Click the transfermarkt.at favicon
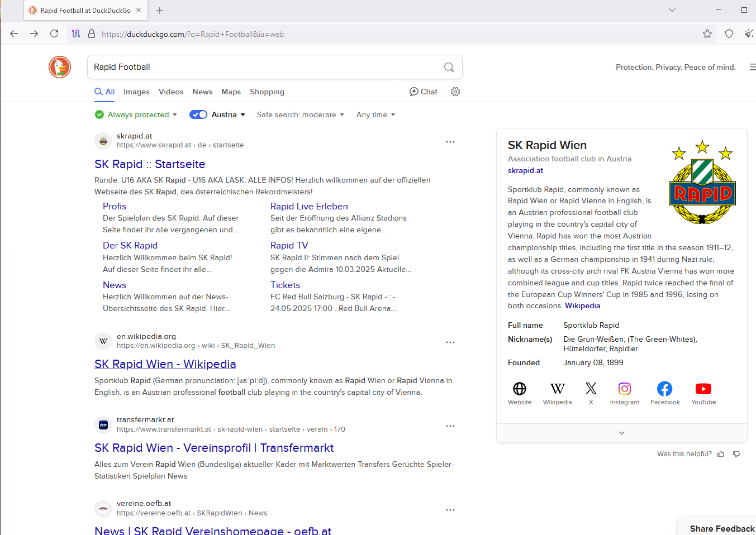The width and height of the screenshot is (756, 535). [x=103, y=425]
